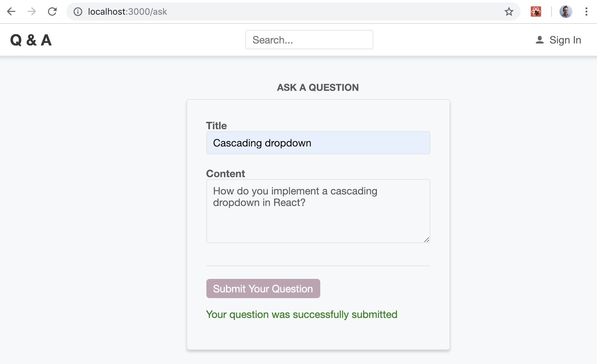Click the Title field label

click(216, 126)
